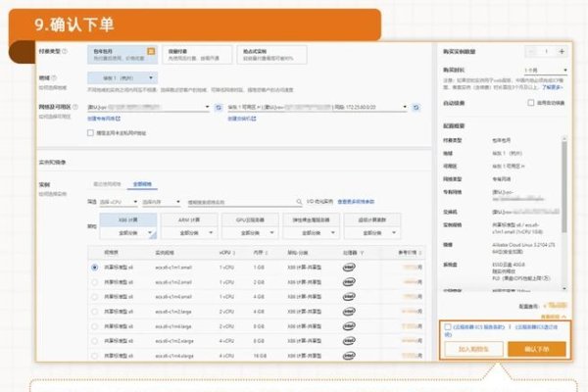
Task: Select the ARM computing architecture tab
Action: [x=189, y=220]
